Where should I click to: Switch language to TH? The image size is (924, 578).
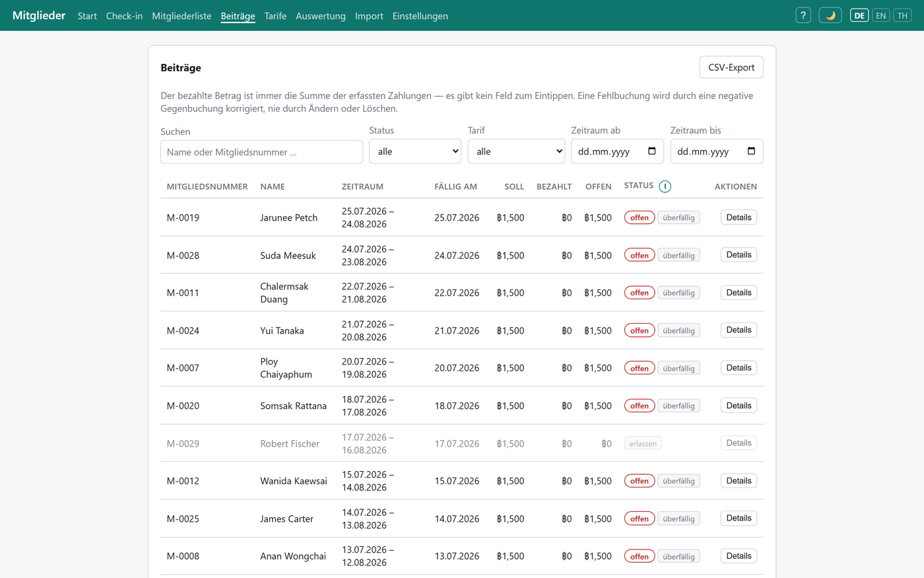click(x=902, y=15)
